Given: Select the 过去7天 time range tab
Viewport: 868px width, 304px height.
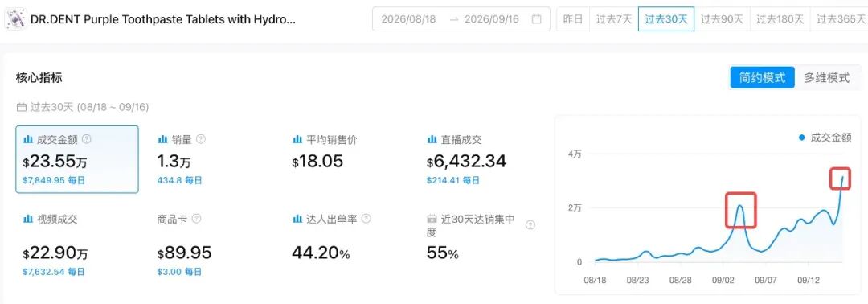Looking at the screenshot, I should tap(614, 19).
